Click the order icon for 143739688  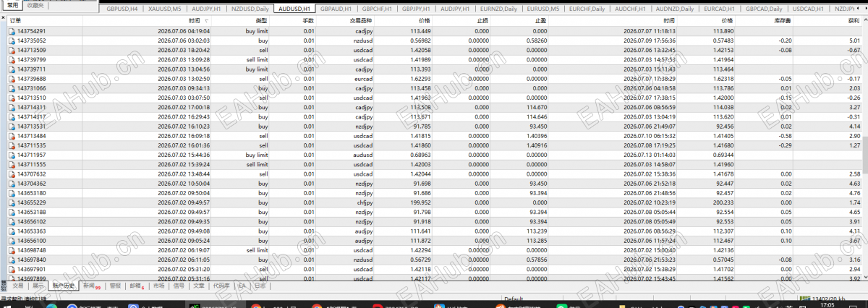coord(12,79)
